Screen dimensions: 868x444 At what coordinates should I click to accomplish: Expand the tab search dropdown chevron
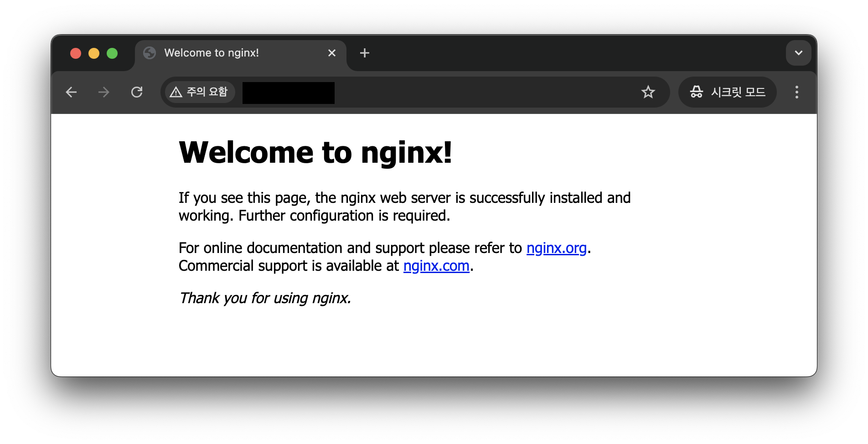(x=798, y=53)
